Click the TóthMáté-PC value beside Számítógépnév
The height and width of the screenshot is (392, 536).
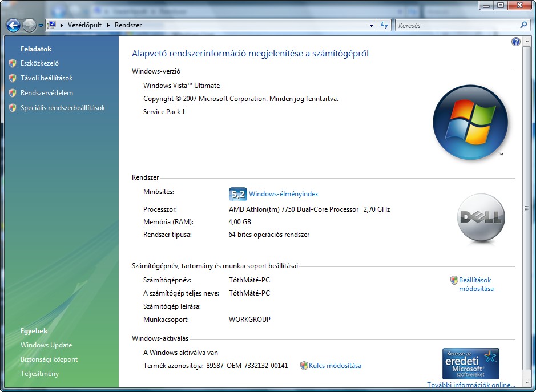249,280
